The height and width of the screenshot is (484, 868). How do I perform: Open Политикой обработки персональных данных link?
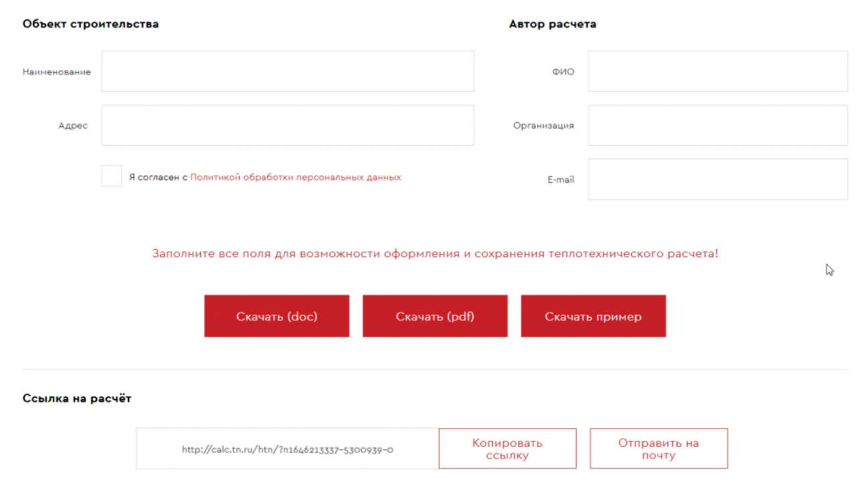pyautogui.click(x=296, y=178)
